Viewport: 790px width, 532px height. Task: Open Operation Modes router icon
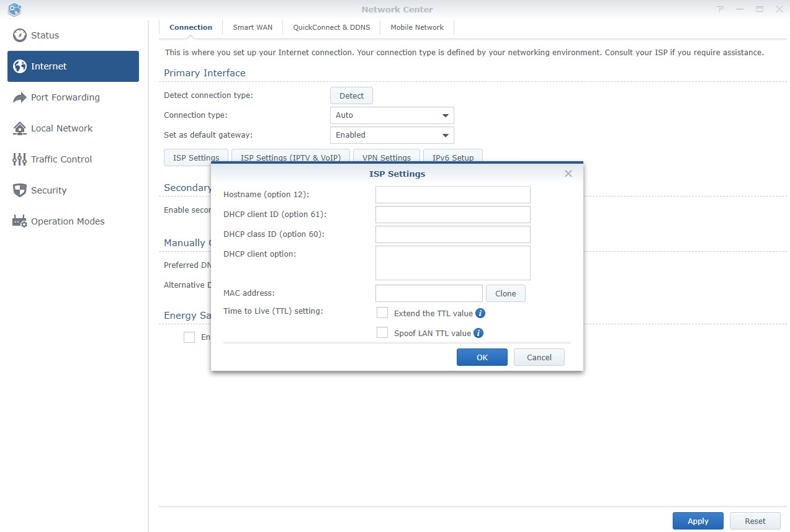click(20, 221)
